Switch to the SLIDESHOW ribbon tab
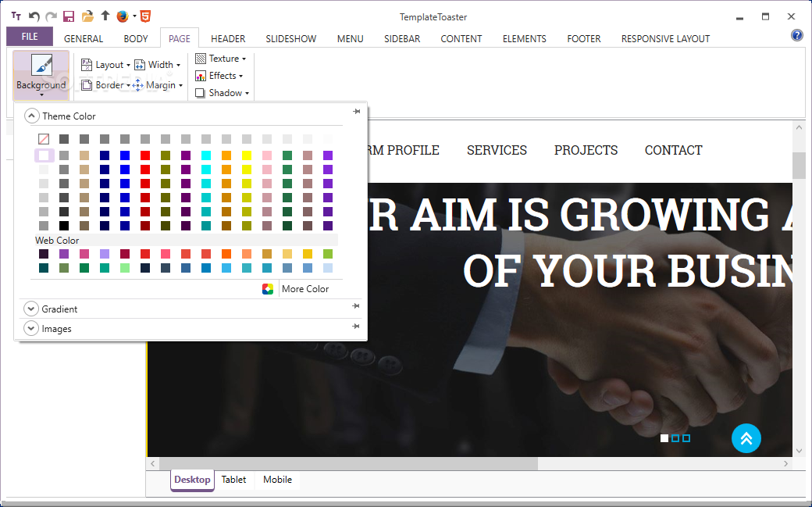The image size is (812, 507). tap(291, 39)
